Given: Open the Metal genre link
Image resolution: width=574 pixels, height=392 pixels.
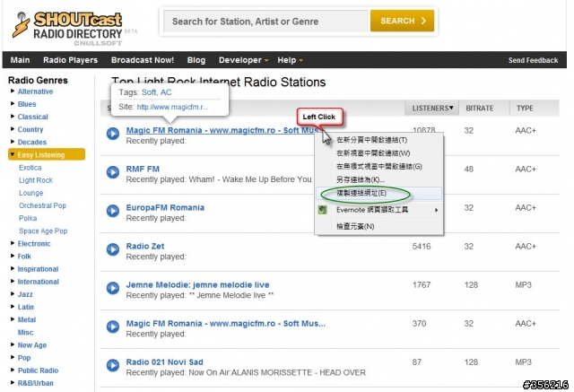Looking at the screenshot, I should click(x=27, y=319).
